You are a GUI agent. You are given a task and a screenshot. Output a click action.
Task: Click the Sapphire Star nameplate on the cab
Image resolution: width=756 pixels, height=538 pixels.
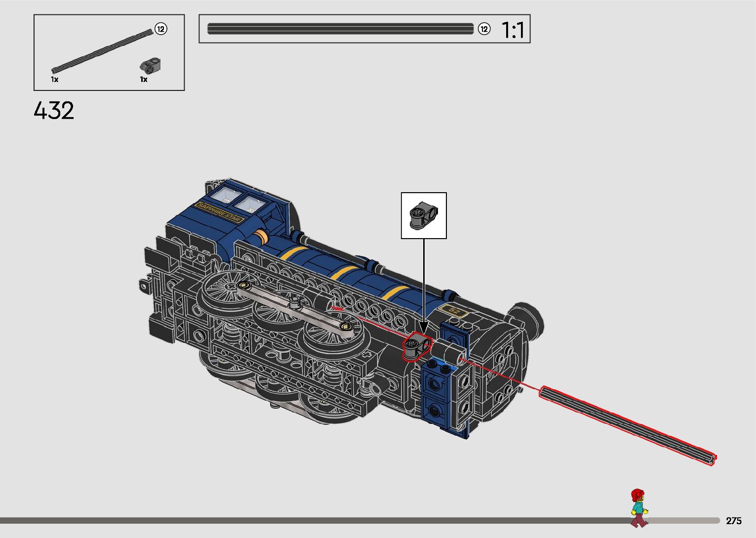[x=219, y=211]
